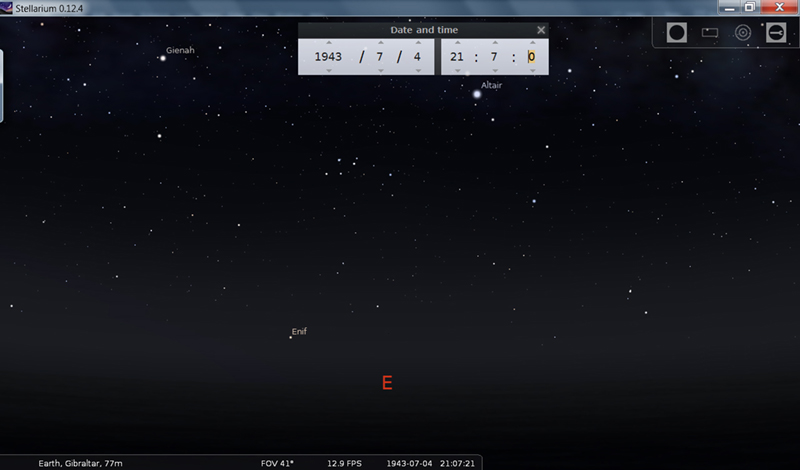
Task: Click the Stellarium 0.12.4 window title
Action: (49, 8)
